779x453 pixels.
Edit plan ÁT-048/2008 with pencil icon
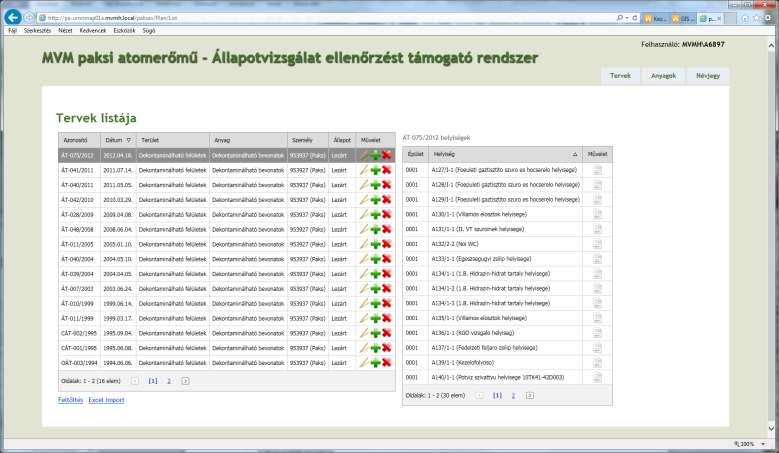tap(364, 229)
